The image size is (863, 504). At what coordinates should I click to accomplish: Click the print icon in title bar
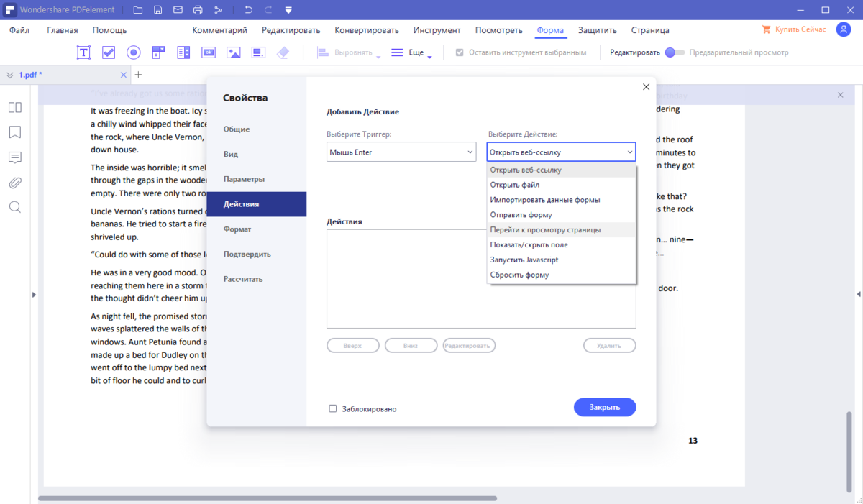pos(198,10)
